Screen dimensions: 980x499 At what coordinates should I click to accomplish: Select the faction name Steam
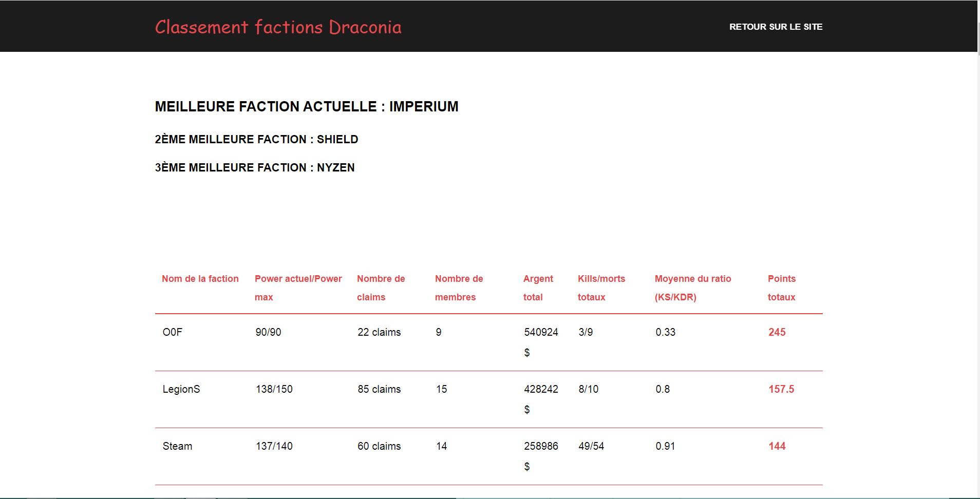[177, 446]
